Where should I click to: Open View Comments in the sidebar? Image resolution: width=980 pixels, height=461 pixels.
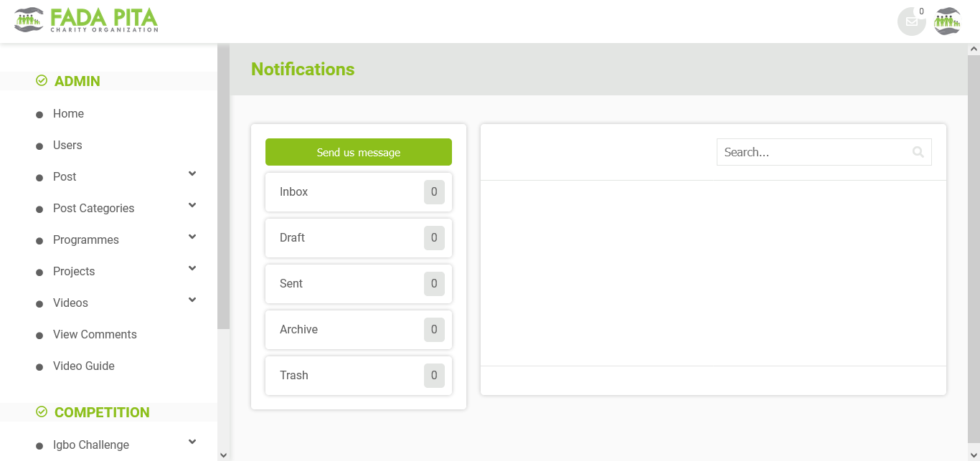[x=95, y=335]
